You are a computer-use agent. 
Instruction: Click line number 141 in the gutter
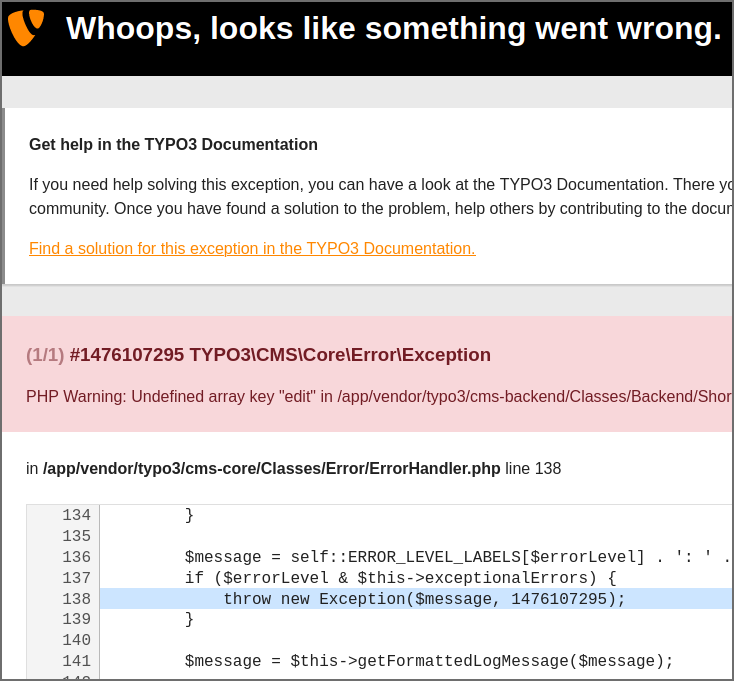click(76, 661)
